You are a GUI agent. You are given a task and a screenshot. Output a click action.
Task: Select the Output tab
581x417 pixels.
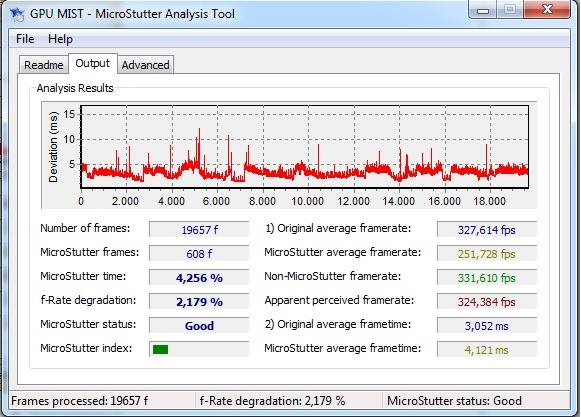[x=93, y=63]
